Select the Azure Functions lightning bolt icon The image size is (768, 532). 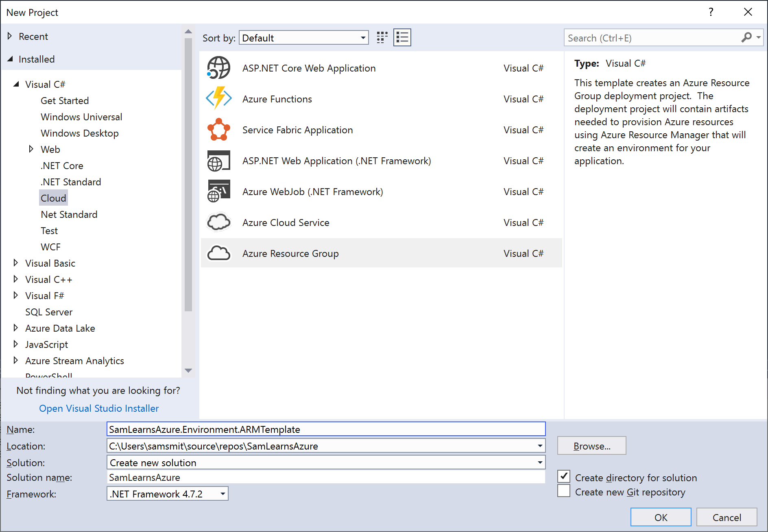tap(218, 98)
